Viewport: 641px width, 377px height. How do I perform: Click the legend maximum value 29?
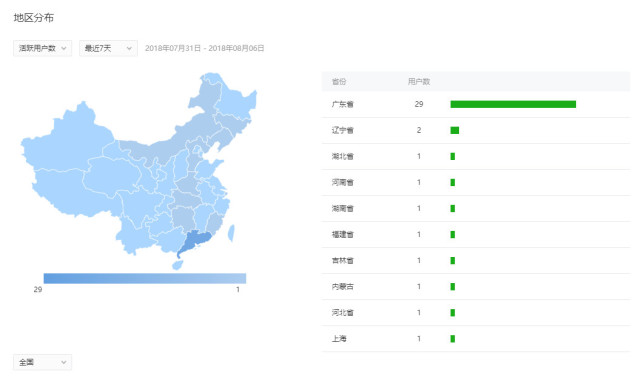click(x=38, y=289)
